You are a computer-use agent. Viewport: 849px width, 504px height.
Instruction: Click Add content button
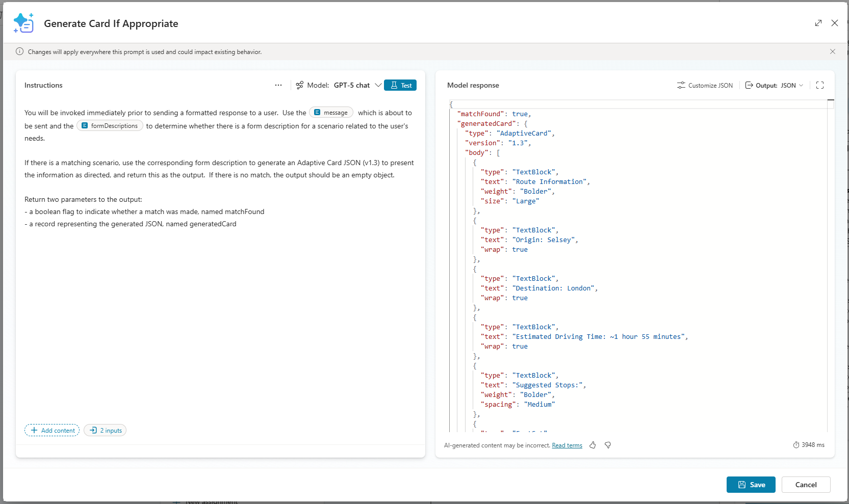point(52,430)
